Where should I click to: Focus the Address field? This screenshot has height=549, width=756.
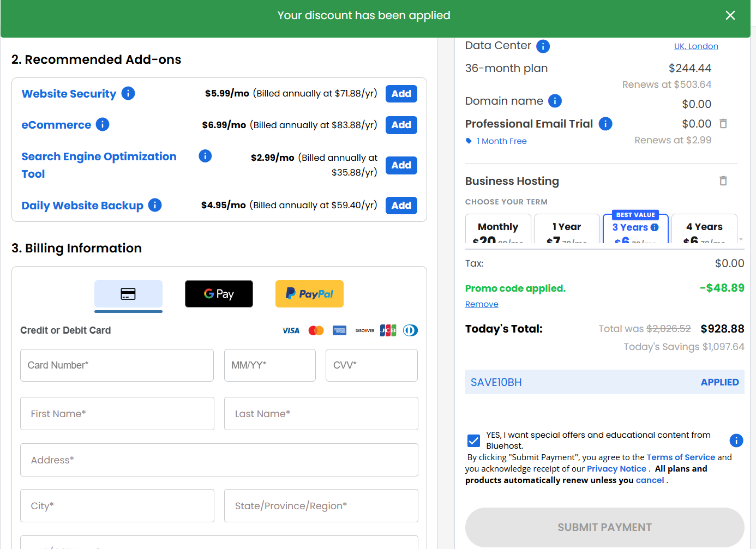click(x=219, y=460)
